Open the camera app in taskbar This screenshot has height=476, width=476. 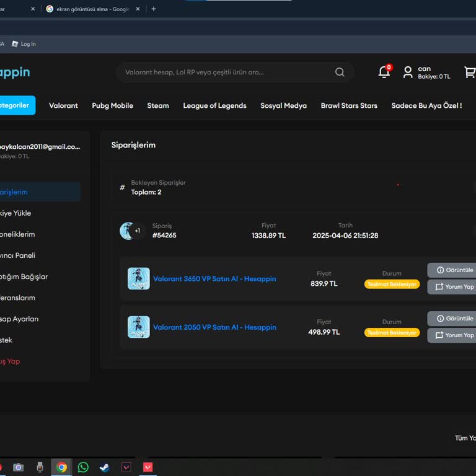[x=18, y=467]
